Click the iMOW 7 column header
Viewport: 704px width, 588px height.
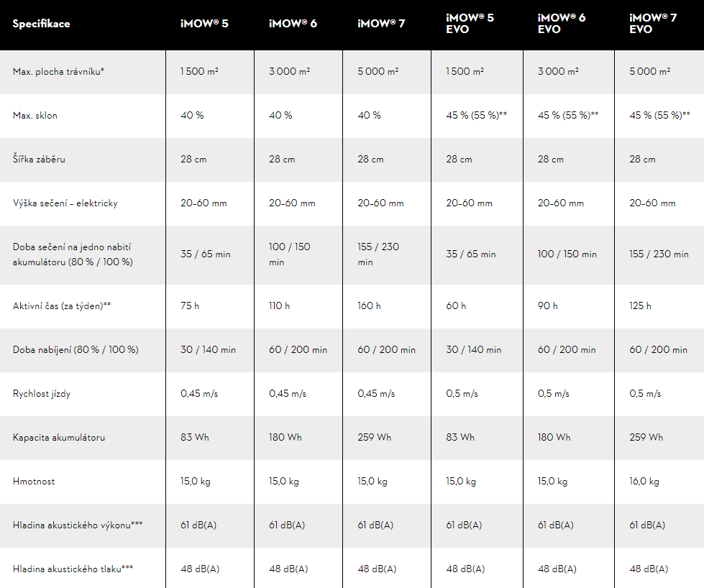point(381,24)
